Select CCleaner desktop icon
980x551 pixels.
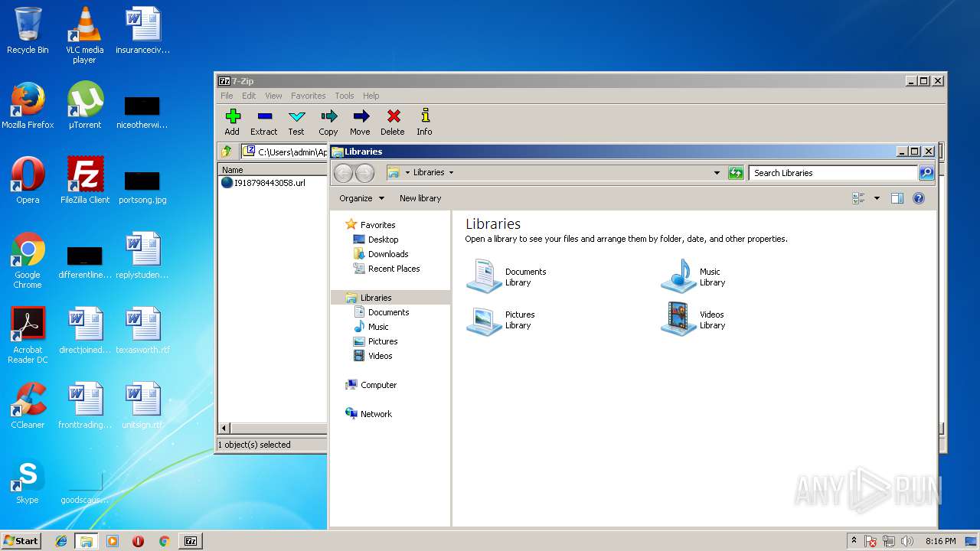coord(28,406)
